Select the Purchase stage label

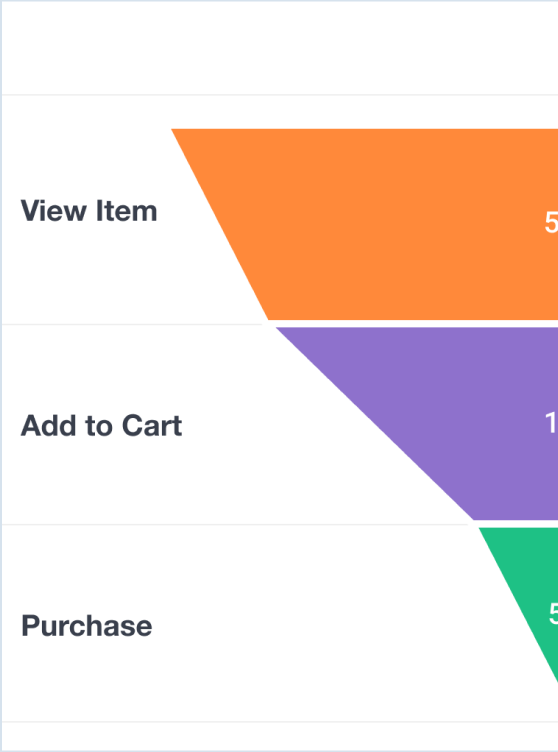point(86,626)
